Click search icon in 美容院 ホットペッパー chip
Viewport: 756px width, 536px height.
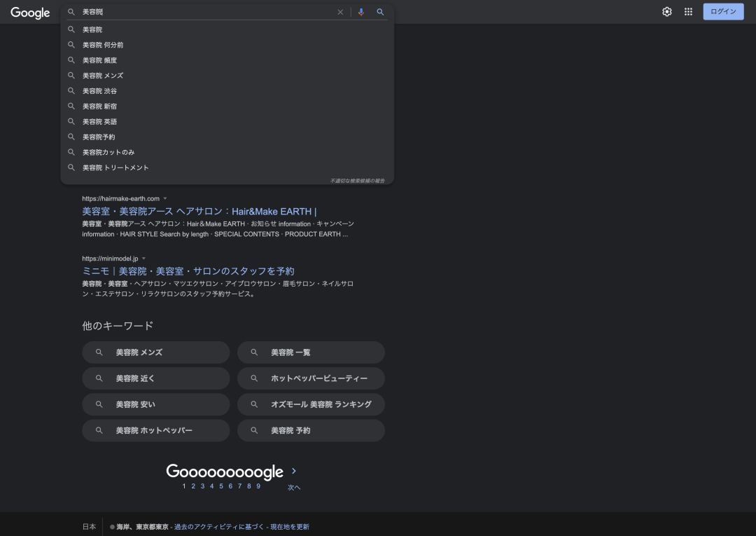click(99, 430)
